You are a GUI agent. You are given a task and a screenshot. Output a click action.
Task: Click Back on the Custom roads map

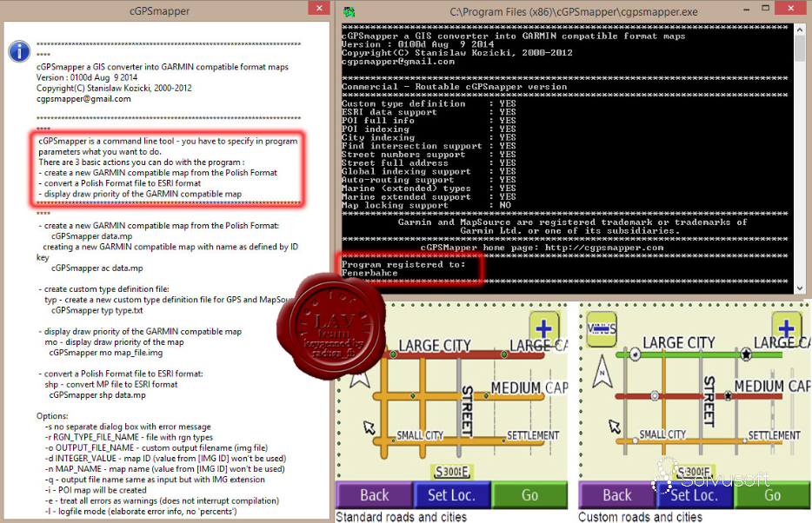(x=617, y=495)
